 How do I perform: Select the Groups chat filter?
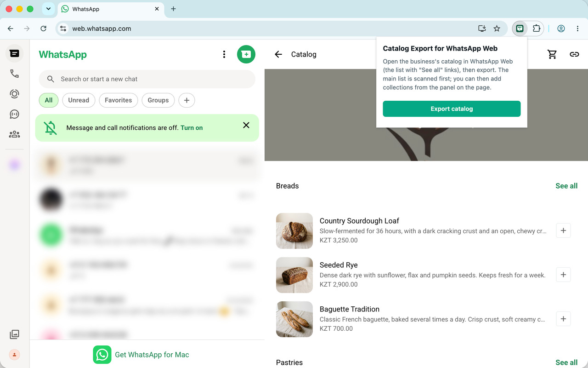pos(158,100)
